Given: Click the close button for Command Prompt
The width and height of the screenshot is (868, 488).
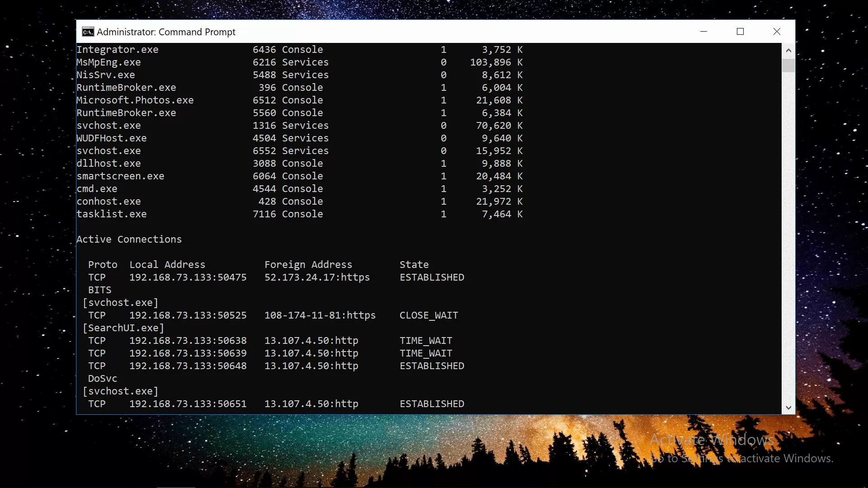Looking at the screenshot, I should (777, 32).
